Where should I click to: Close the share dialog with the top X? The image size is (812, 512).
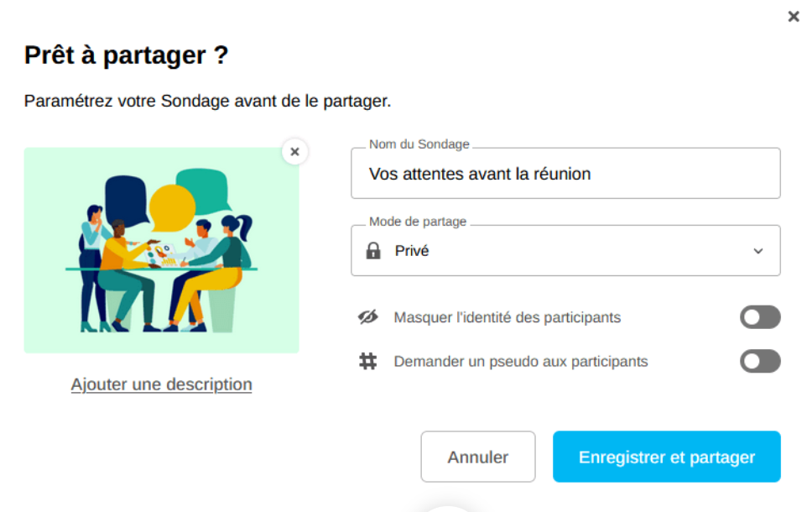[794, 17]
